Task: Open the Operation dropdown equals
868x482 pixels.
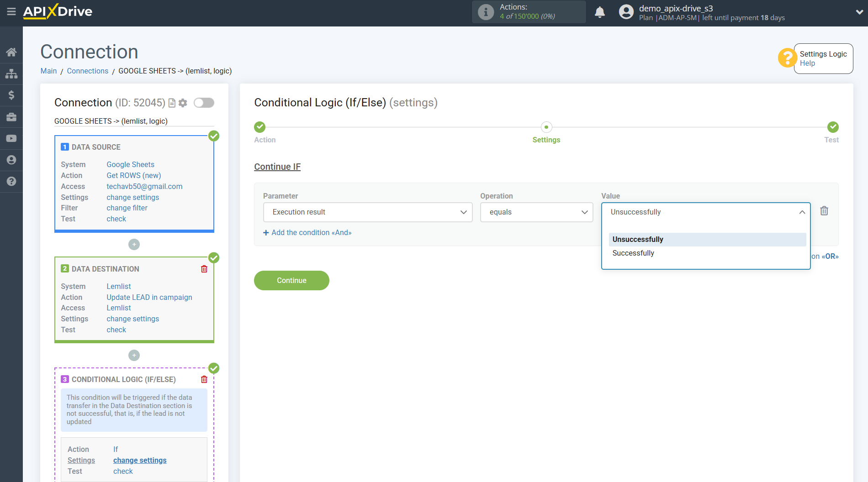Action: (536, 212)
